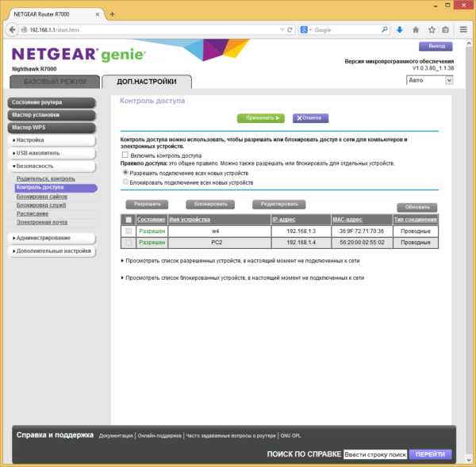476x467 pixels.
Task: Click the Google search field
Action: (346, 30)
